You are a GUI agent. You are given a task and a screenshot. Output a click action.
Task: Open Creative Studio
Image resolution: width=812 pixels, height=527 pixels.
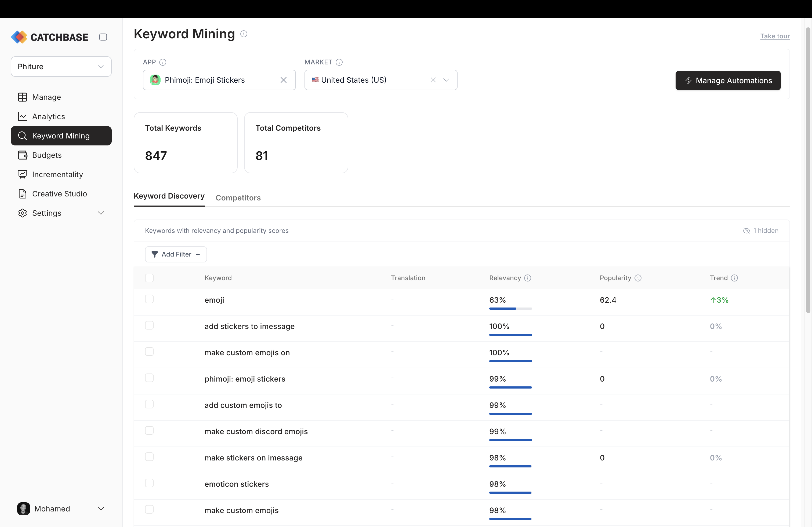click(x=60, y=194)
